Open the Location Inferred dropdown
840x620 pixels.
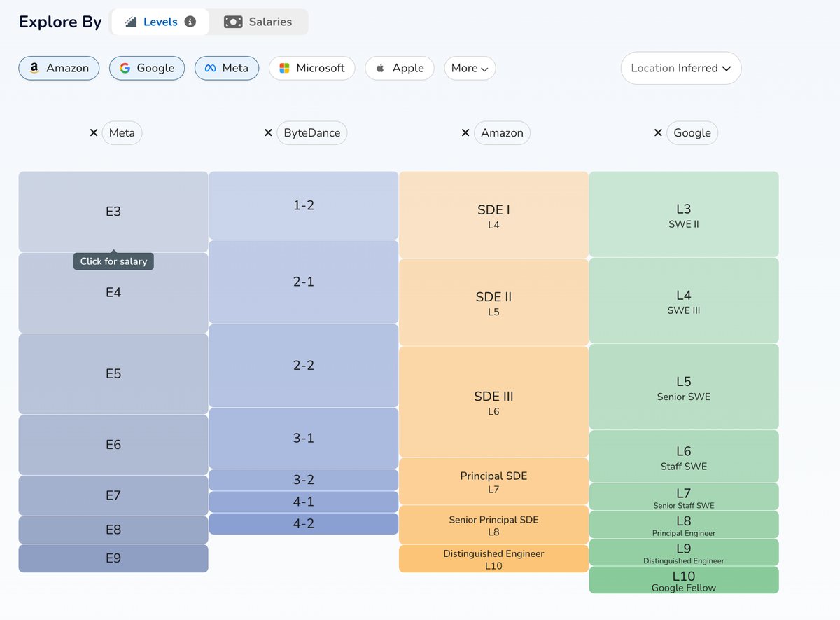[x=681, y=68]
